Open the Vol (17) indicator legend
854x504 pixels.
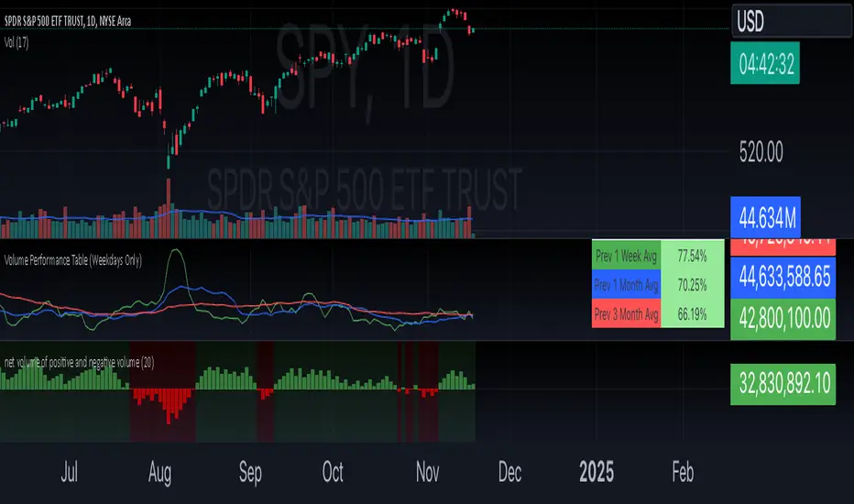point(16,42)
